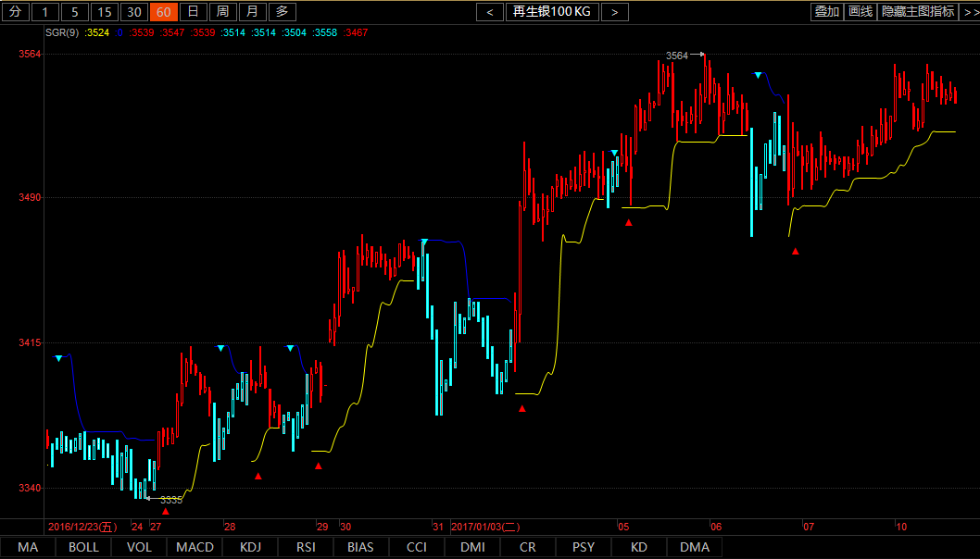Click the 3415 price axis label
This screenshot has height=559, width=980.
pos(30,342)
